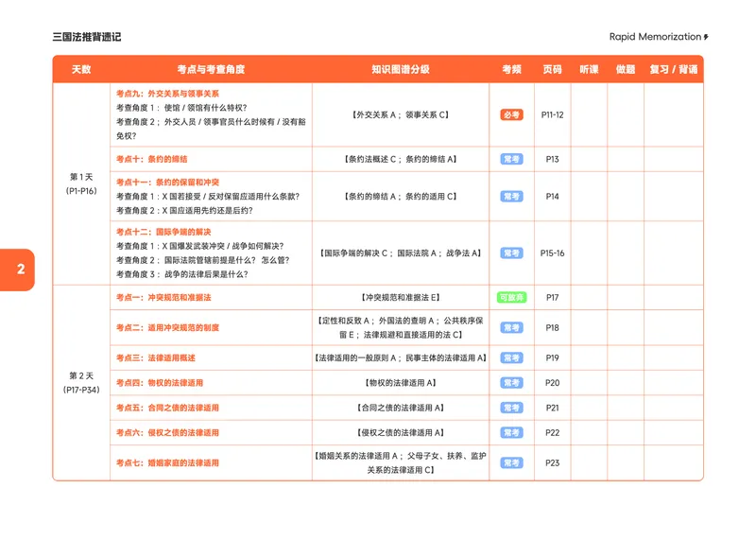Click the page code P23
This screenshot has height=540, width=756.
click(552, 463)
